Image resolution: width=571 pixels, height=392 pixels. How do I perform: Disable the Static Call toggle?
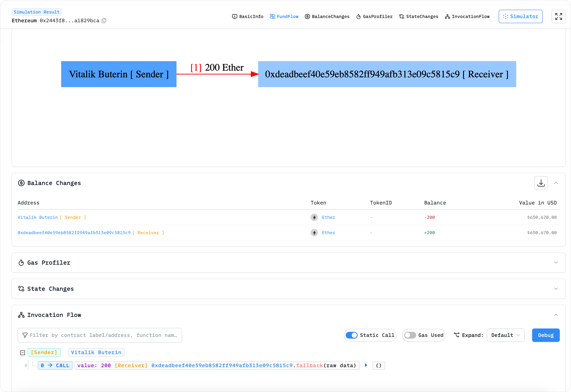(351, 335)
